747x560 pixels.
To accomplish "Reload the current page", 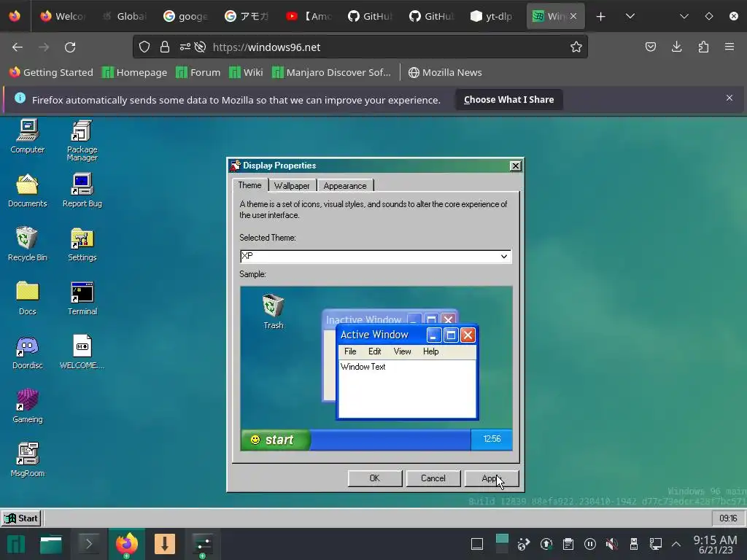I will [x=70, y=47].
